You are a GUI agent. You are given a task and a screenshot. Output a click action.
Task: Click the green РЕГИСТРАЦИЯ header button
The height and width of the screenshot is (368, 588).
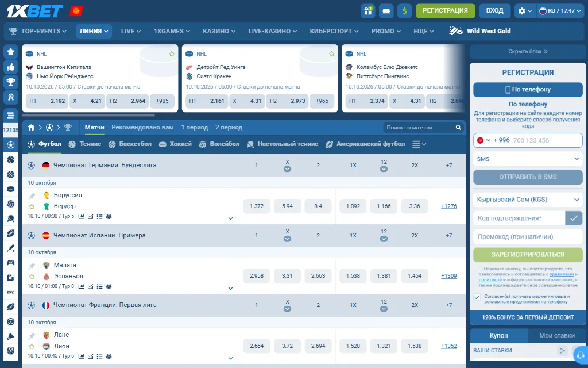click(x=445, y=11)
